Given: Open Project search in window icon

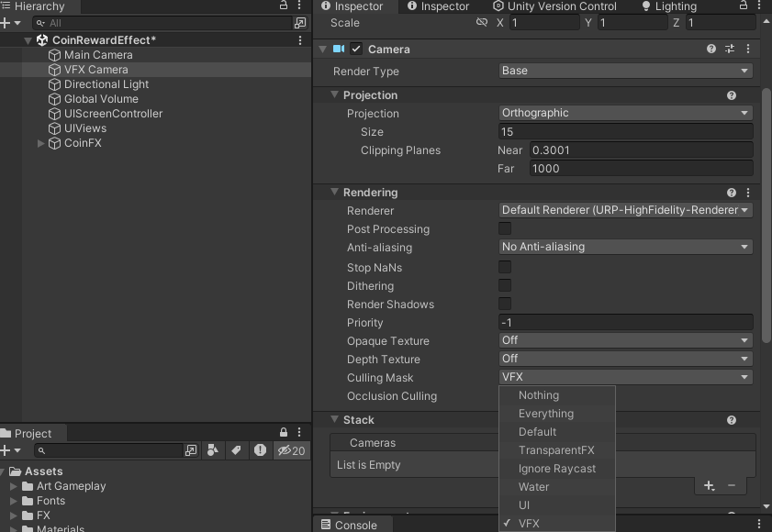Looking at the screenshot, I should point(191,450).
